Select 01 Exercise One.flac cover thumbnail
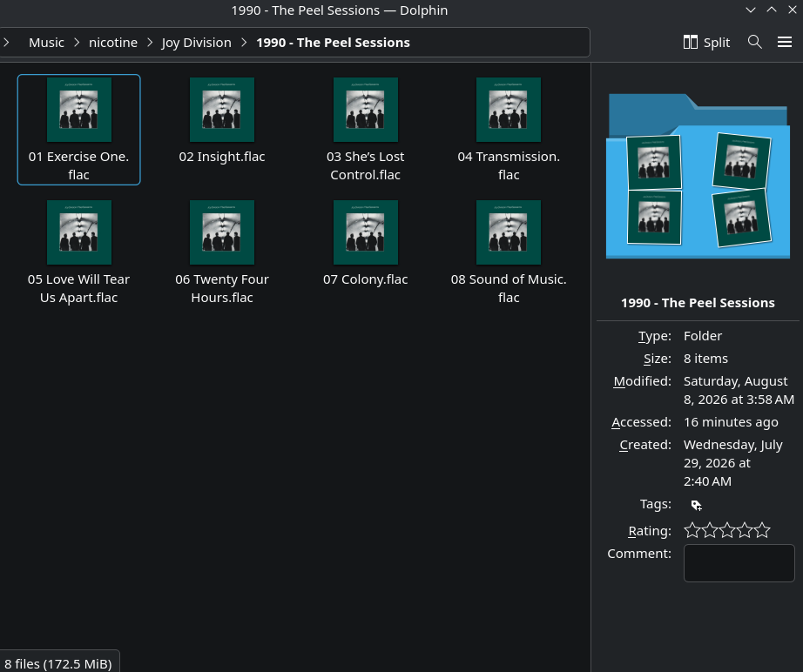This screenshot has height=672, width=803. [x=79, y=110]
